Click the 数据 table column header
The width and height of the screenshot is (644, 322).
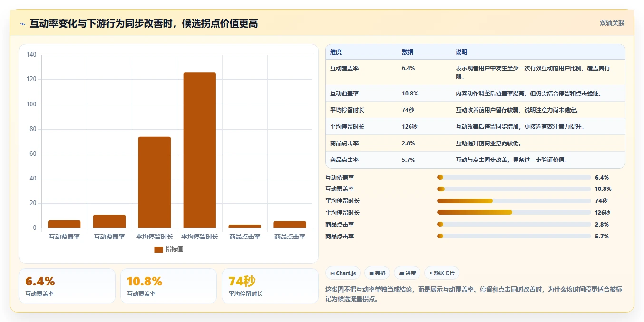(408, 52)
